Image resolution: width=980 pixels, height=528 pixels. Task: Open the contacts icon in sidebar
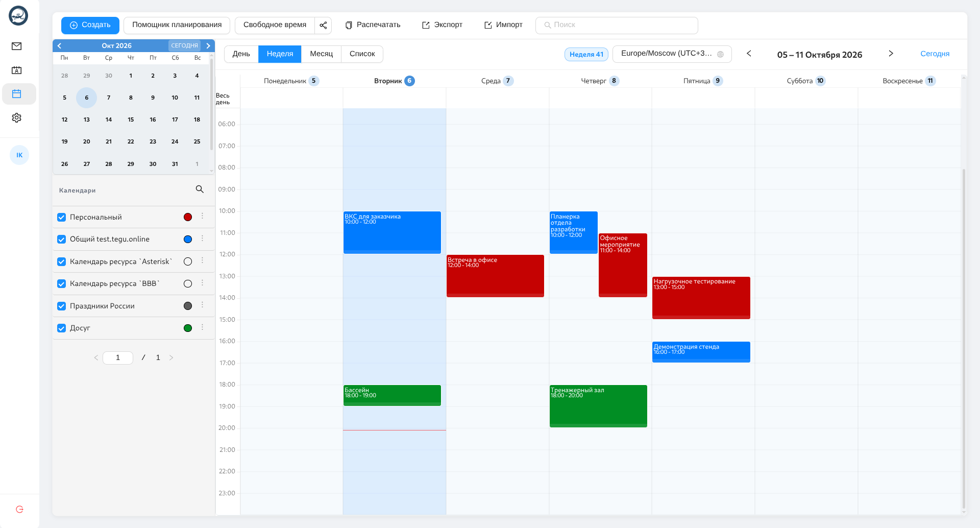[x=17, y=70]
